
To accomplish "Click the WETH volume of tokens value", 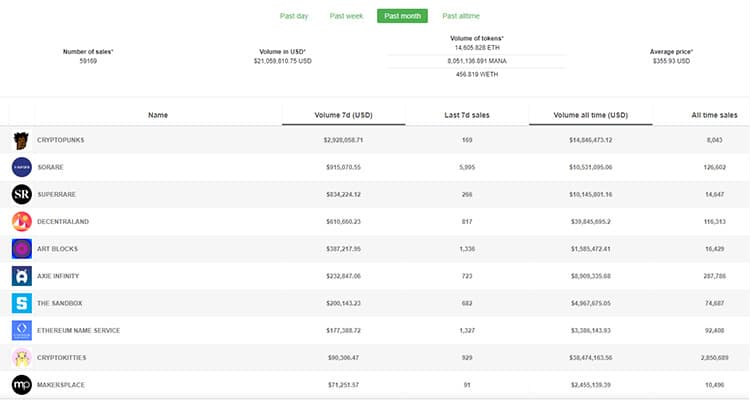I will pyautogui.click(x=477, y=75).
